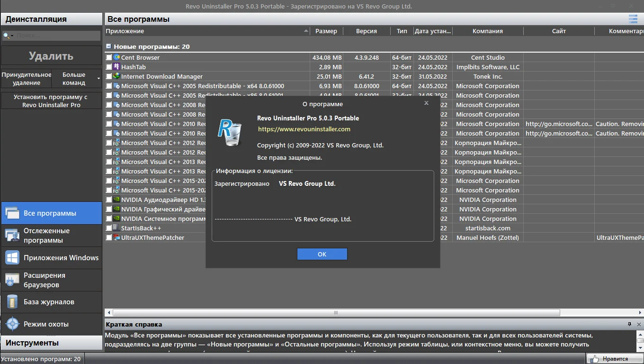Screen dimensions: 644x364
Task: Tick the HashTab checkbox
Action: coord(109,67)
